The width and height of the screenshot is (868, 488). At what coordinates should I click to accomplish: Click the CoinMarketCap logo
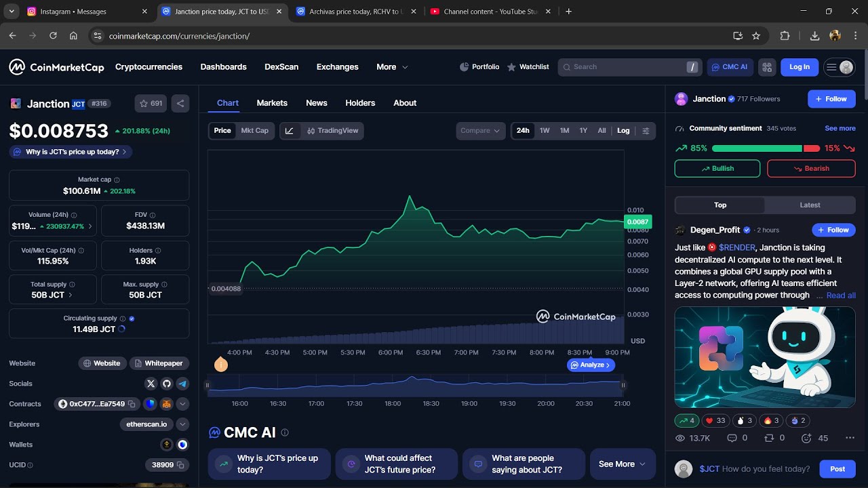[56, 67]
